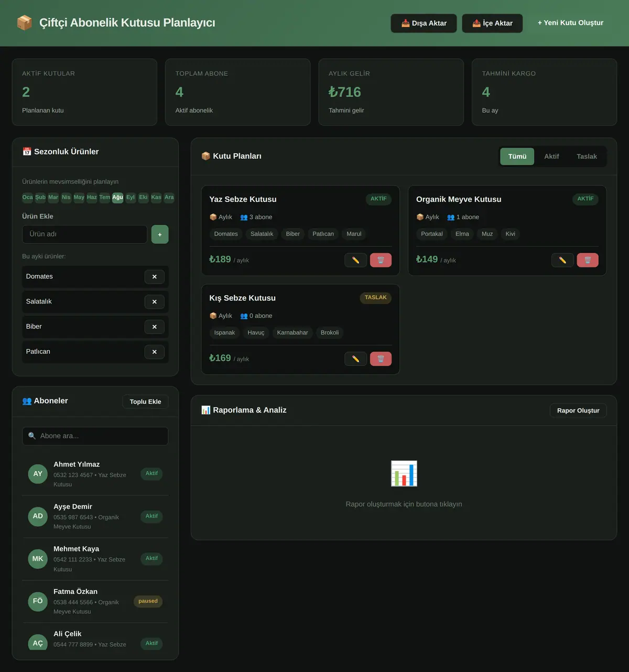Edit the Organik Meyve Kutusu plan

click(562, 260)
